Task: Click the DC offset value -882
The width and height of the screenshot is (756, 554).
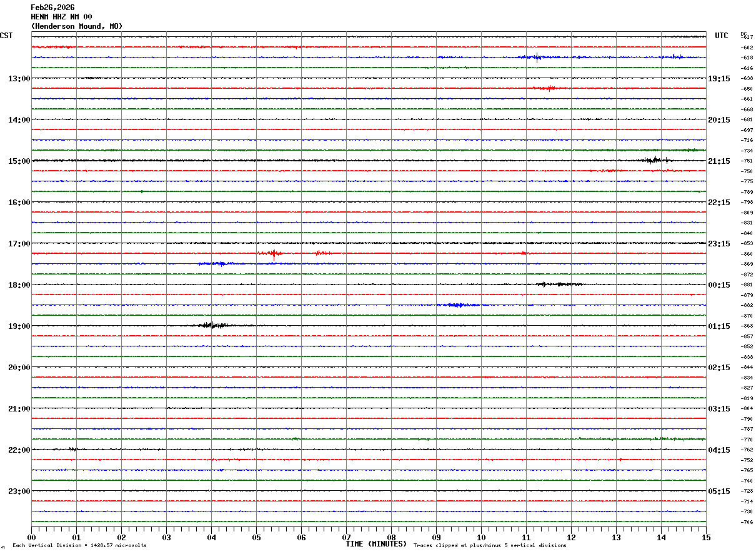Action: [747, 305]
